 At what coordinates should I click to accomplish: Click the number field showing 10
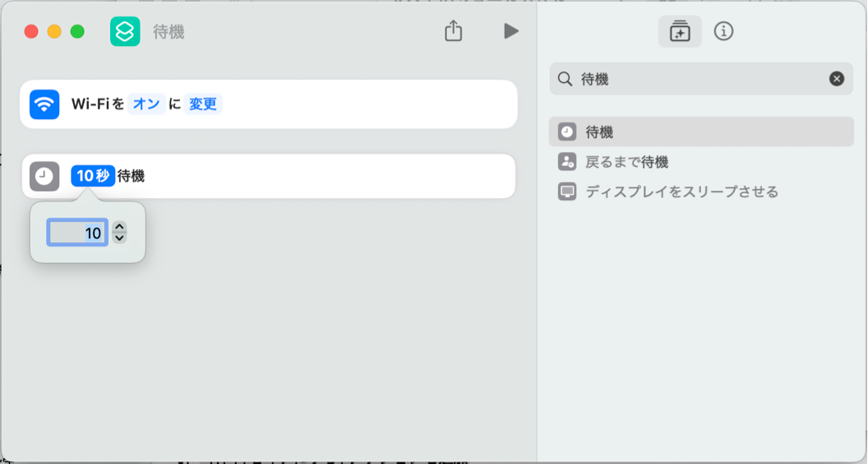pyautogui.click(x=77, y=232)
